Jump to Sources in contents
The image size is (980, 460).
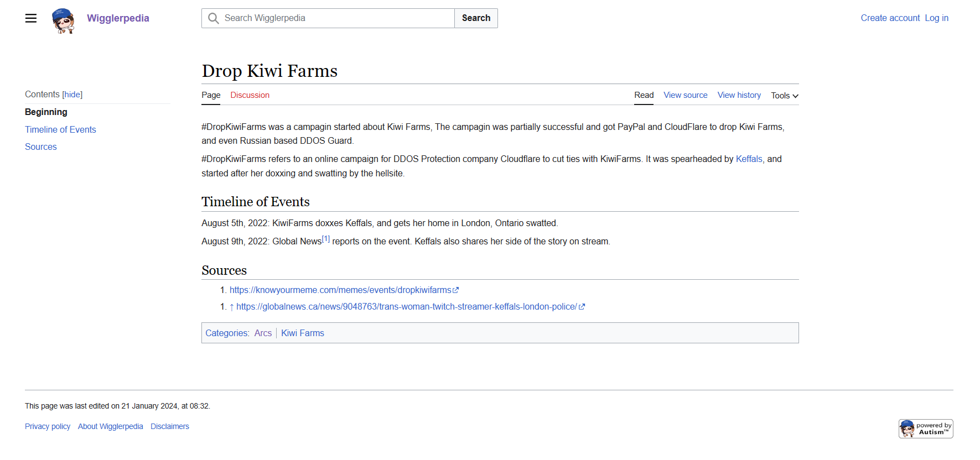click(x=41, y=147)
